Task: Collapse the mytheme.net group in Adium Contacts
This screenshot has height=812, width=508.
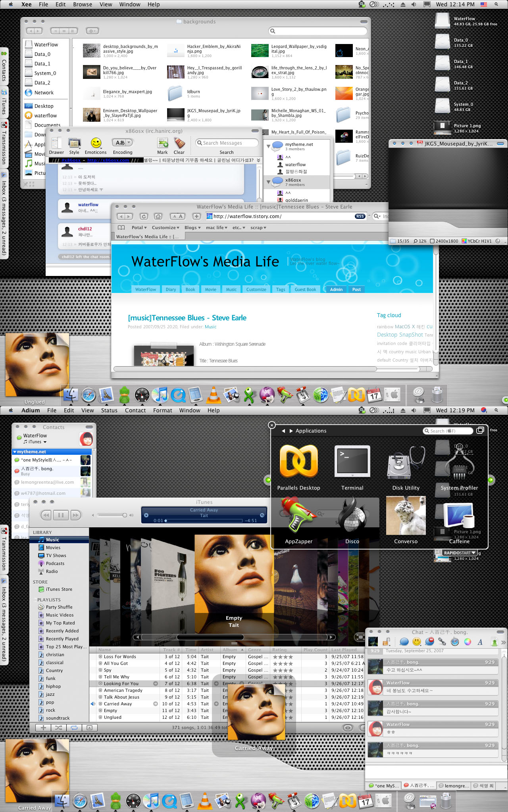Action: tap(15, 452)
